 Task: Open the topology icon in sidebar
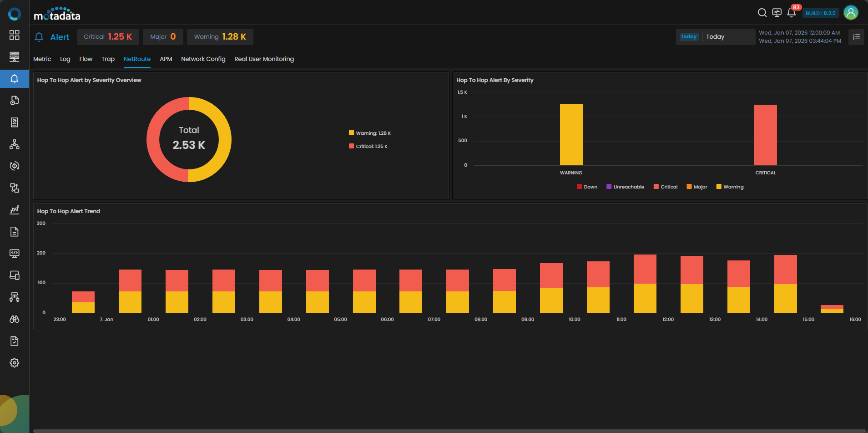pyautogui.click(x=15, y=144)
